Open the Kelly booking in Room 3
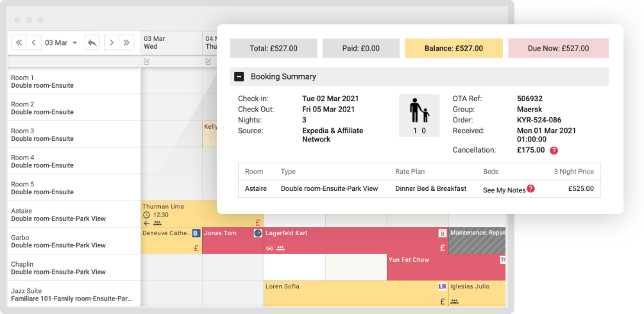Image resolution: width=644 pixels, height=314 pixels. 210,134
